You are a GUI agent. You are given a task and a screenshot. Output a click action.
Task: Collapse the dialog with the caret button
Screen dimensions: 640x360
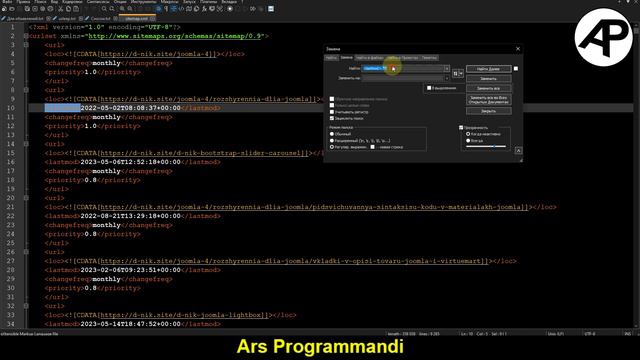(518, 151)
